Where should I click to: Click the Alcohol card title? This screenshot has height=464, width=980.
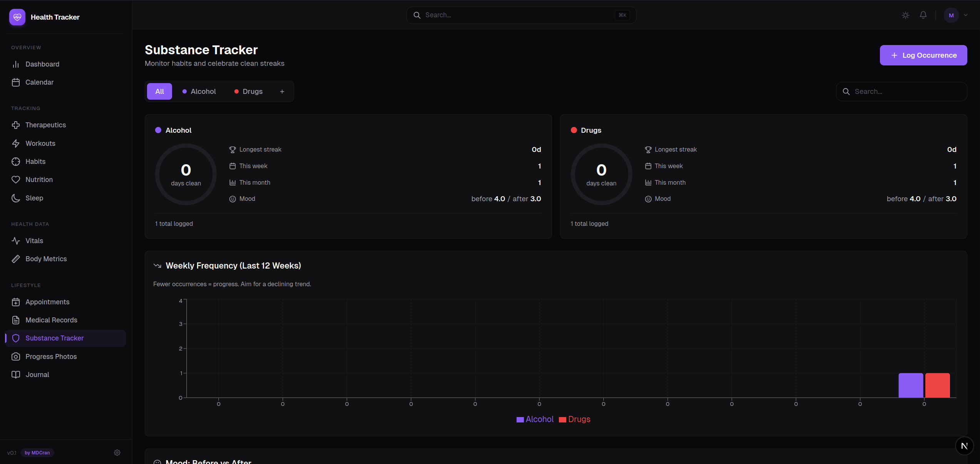click(x=178, y=130)
